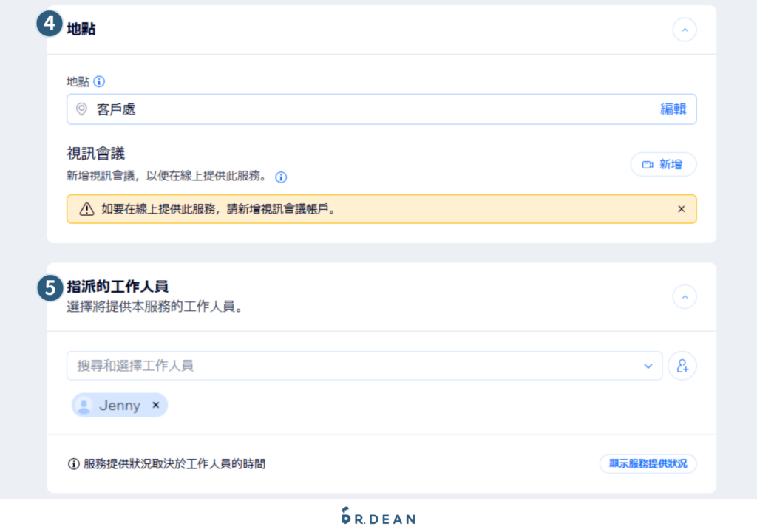The width and height of the screenshot is (757, 532).
Task: Click the info icon after 視訊會議 description
Action: pyautogui.click(x=279, y=177)
